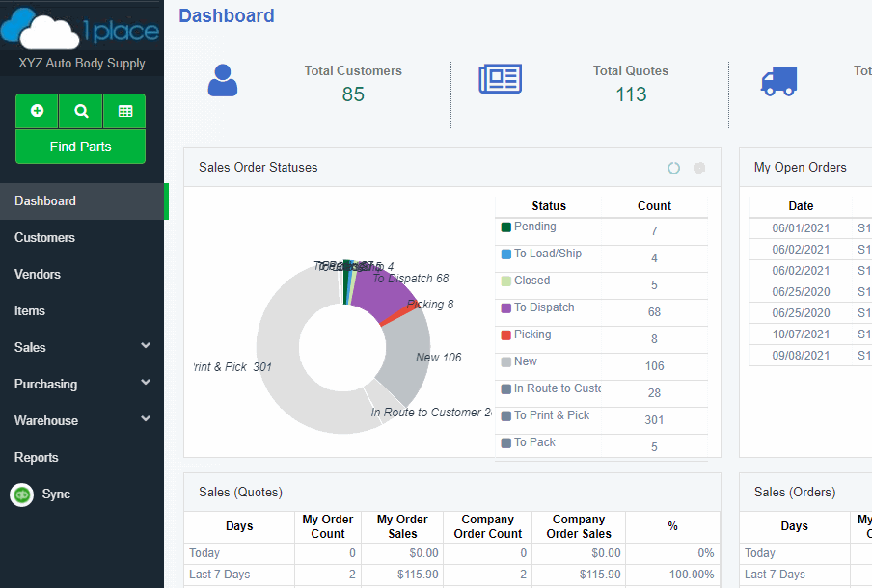Open the Customers page
The image size is (872, 588).
[44, 237]
